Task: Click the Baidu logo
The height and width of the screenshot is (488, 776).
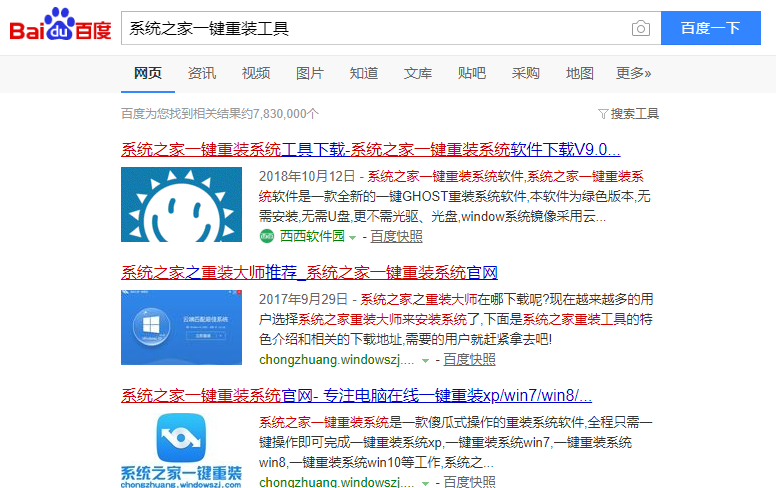Action: click(60, 27)
